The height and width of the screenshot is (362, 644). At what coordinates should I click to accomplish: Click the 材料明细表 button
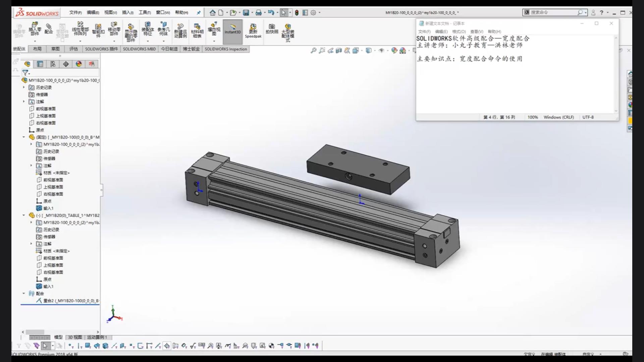click(x=197, y=31)
